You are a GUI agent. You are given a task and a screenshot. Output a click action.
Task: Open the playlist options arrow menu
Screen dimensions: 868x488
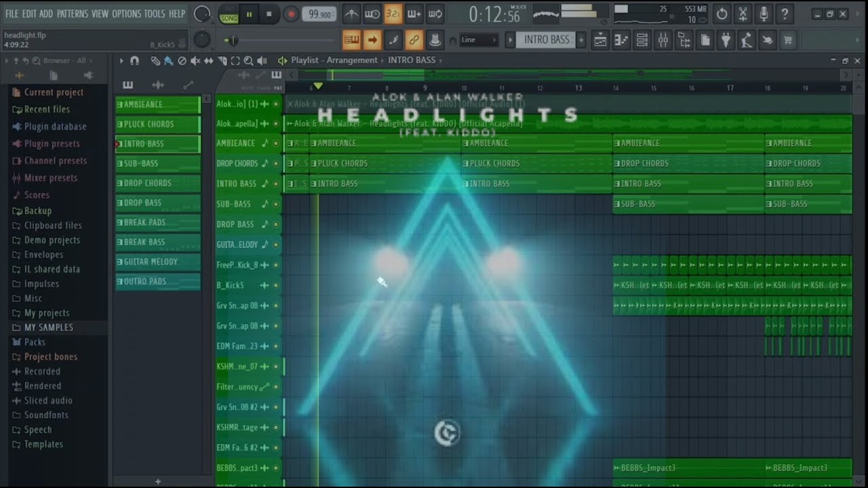[x=121, y=60]
